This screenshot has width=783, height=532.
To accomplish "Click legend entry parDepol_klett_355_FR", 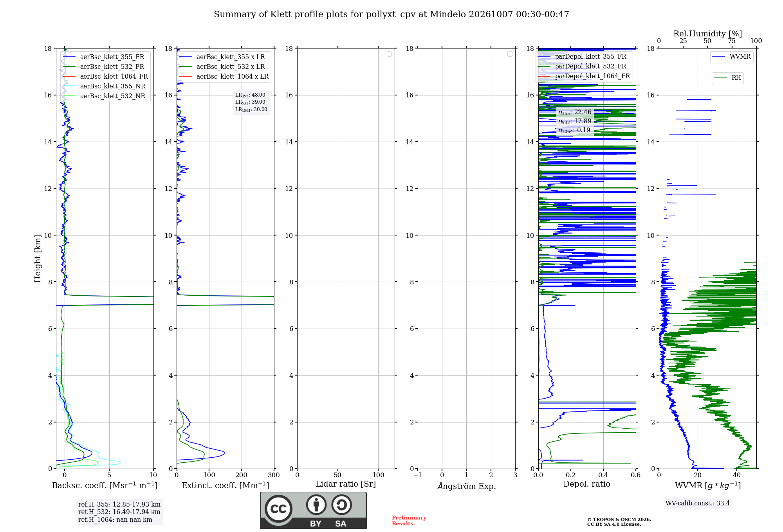I will (x=582, y=57).
